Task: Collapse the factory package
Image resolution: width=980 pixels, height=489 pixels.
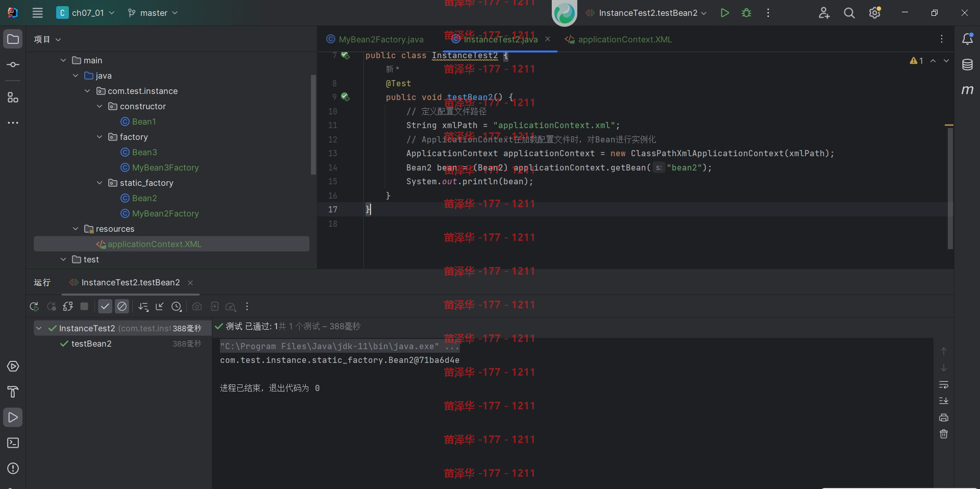Action: pyautogui.click(x=100, y=137)
